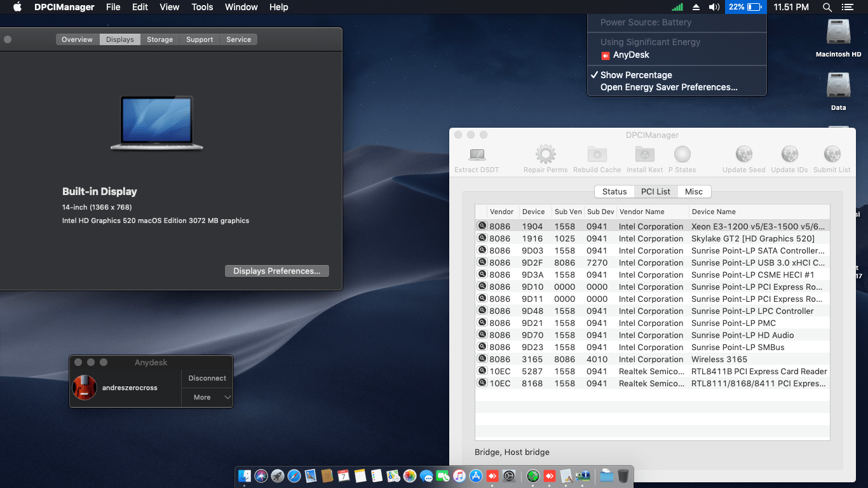Select RTL8111/8168/8411 PCI Express row
The image size is (868, 488).
point(653,383)
